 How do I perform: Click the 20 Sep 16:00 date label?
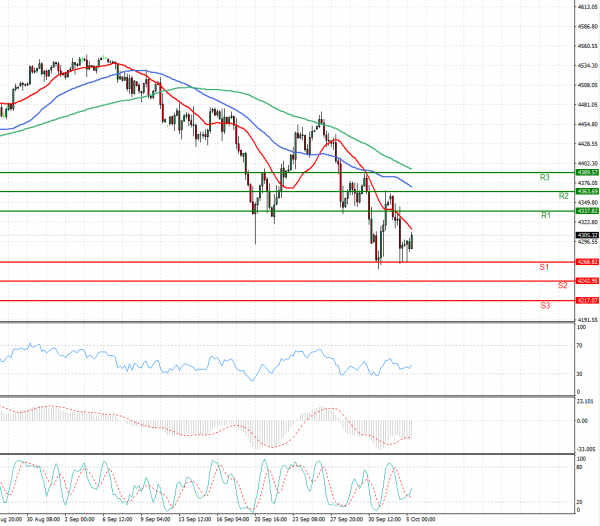point(271,519)
